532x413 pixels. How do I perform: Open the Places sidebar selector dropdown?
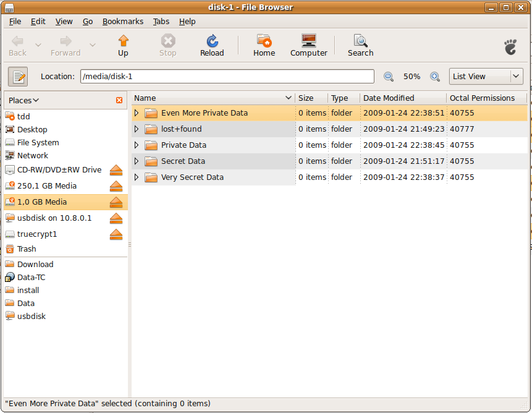coord(23,100)
